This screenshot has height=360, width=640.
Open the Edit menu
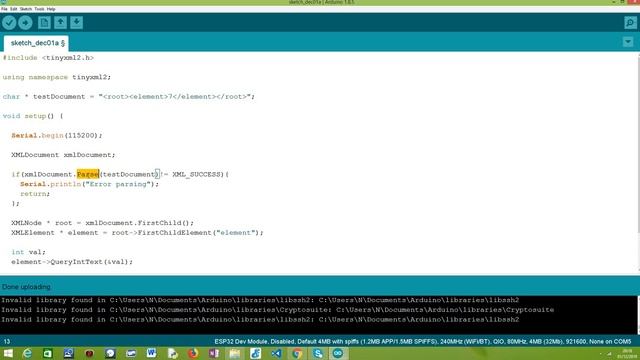tap(13, 9)
